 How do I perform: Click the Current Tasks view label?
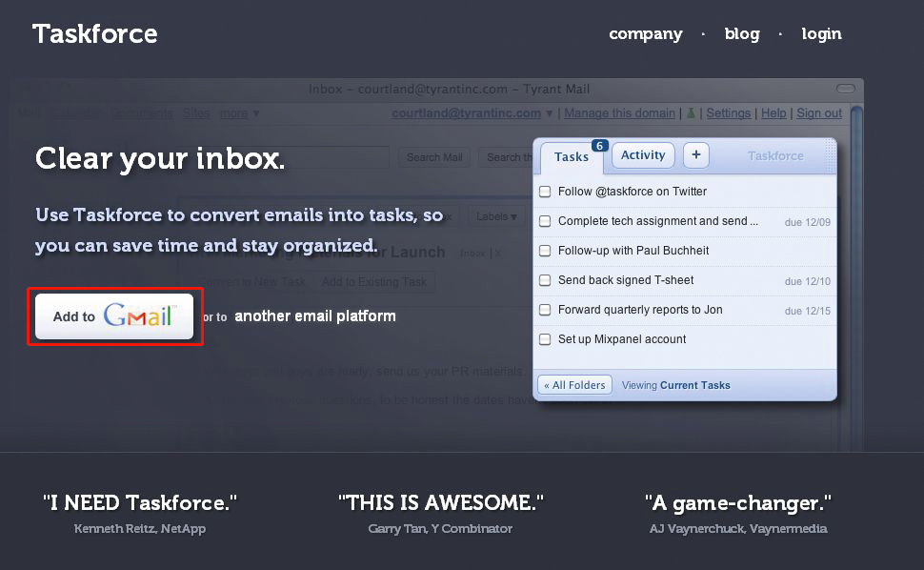pyautogui.click(x=694, y=385)
